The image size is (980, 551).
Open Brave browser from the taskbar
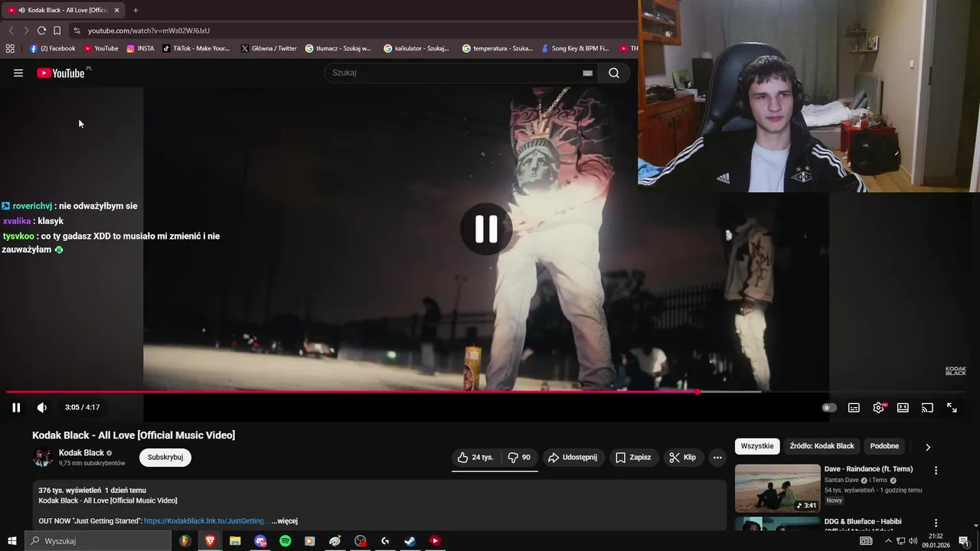[x=210, y=541]
